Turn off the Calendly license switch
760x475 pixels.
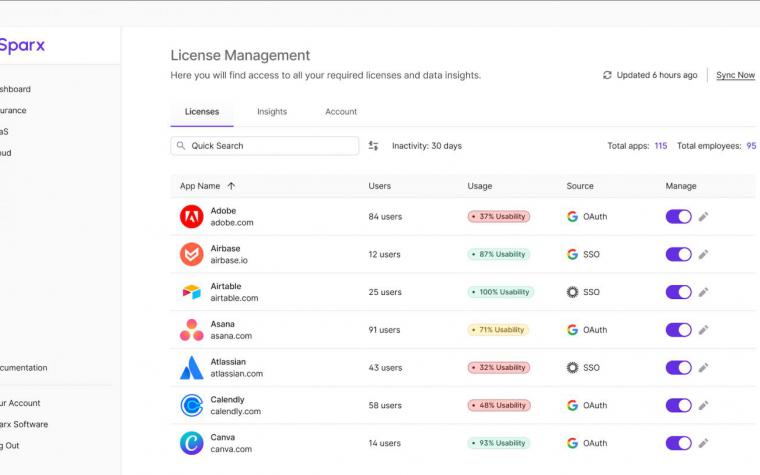click(679, 406)
